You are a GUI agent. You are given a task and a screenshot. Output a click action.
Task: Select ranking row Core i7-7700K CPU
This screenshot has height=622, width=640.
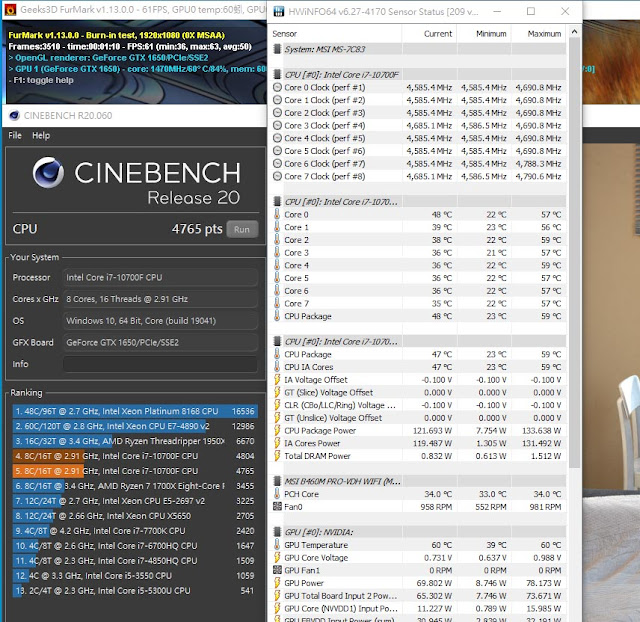135,531
